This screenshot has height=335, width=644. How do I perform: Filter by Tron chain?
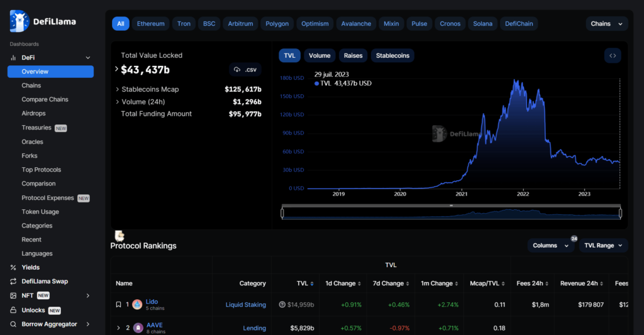(184, 24)
